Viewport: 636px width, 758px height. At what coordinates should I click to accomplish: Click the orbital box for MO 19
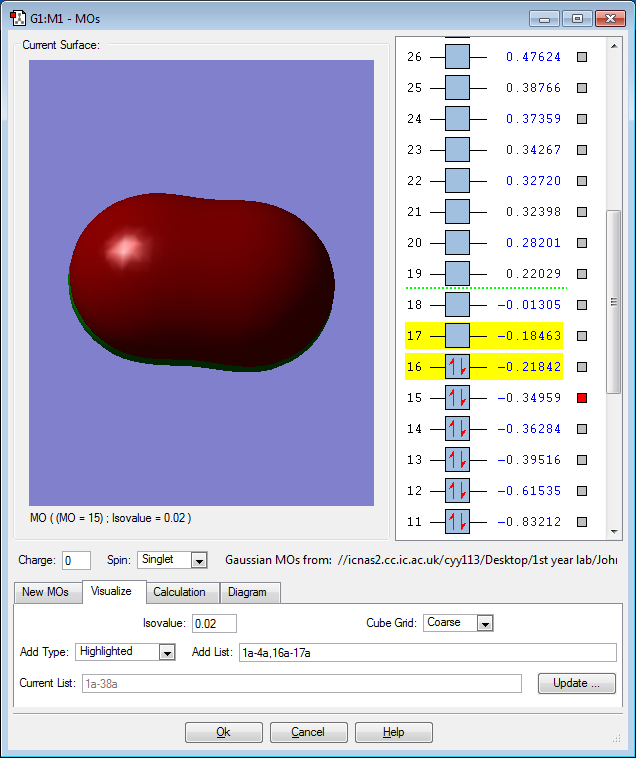pyautogui.click(x=457, y=274)
